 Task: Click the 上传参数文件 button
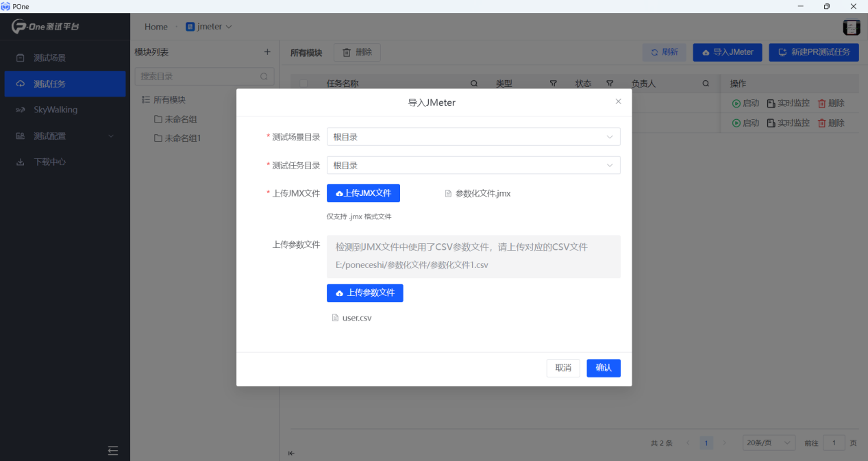364,293
